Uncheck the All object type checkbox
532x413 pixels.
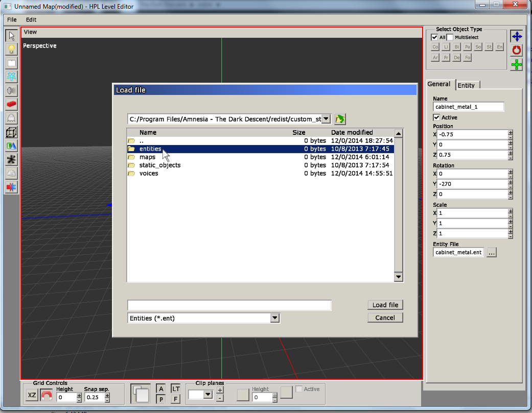pyautogui.click(x=434, y=37)
